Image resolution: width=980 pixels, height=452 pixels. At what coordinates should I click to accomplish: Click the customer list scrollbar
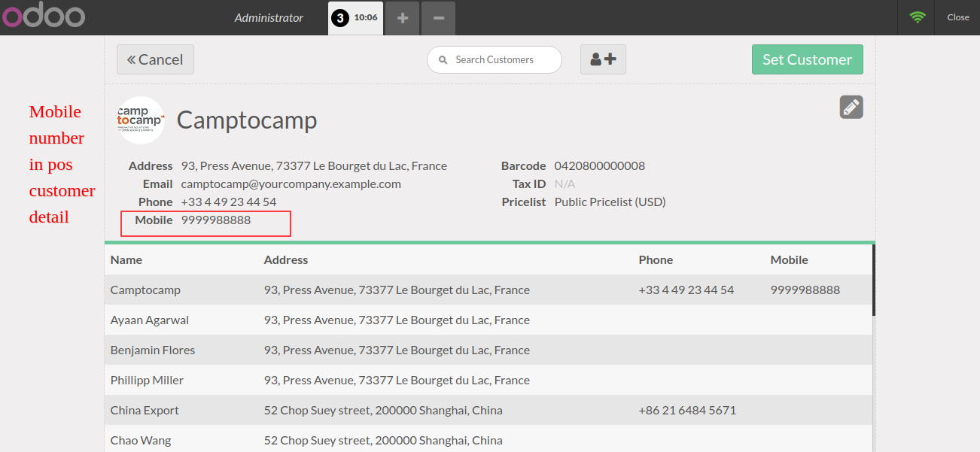pyautogui.click(x=874, y=280)
